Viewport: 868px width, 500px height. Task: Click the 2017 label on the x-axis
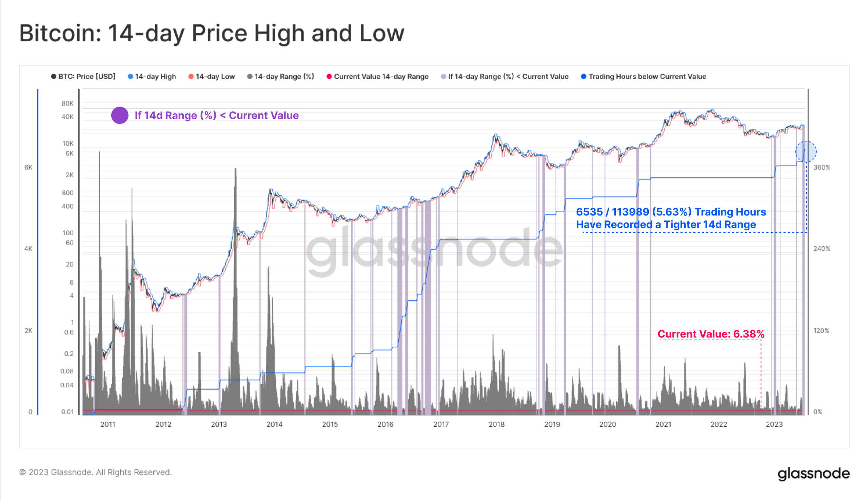[441, 424]
